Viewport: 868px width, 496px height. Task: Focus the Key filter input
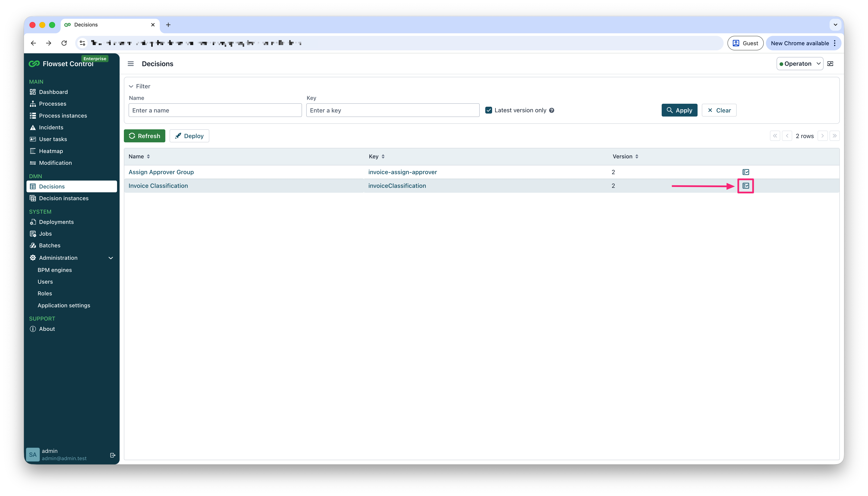[393, 110]
